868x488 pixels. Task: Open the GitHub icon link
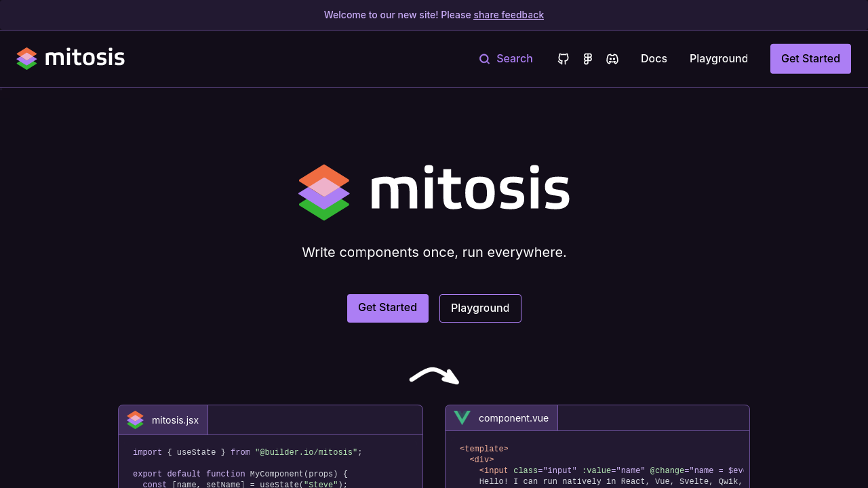(x=564, y=59)
